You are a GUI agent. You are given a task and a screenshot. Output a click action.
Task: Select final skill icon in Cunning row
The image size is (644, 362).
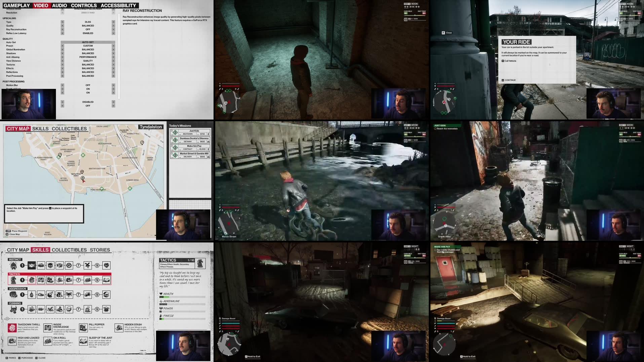pos(106,309)
